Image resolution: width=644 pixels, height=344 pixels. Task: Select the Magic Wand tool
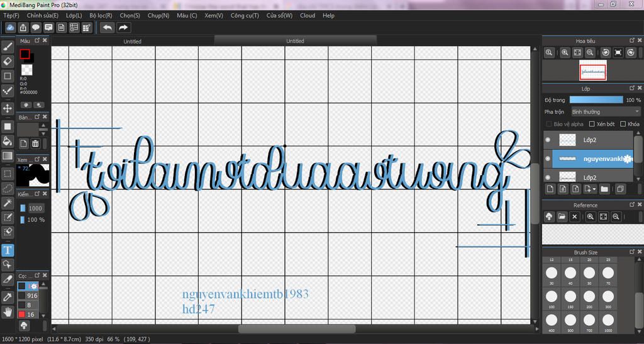[8, 203]
